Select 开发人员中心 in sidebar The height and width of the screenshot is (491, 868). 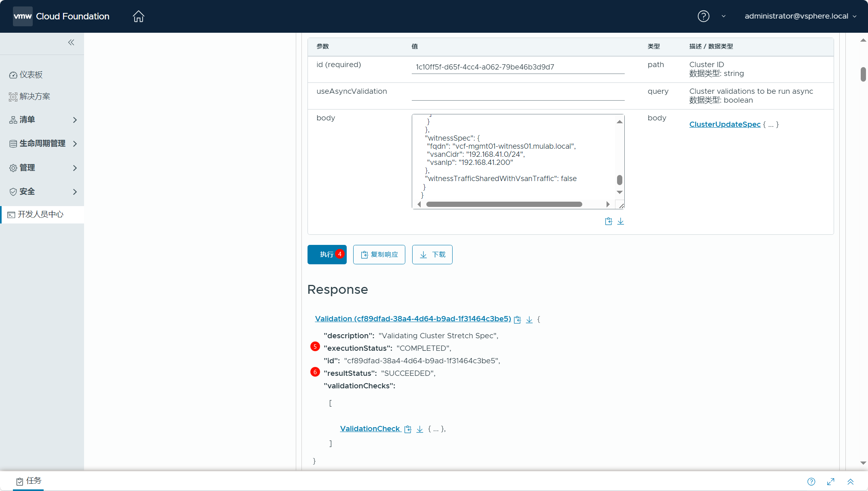click(x=40, y=214)
